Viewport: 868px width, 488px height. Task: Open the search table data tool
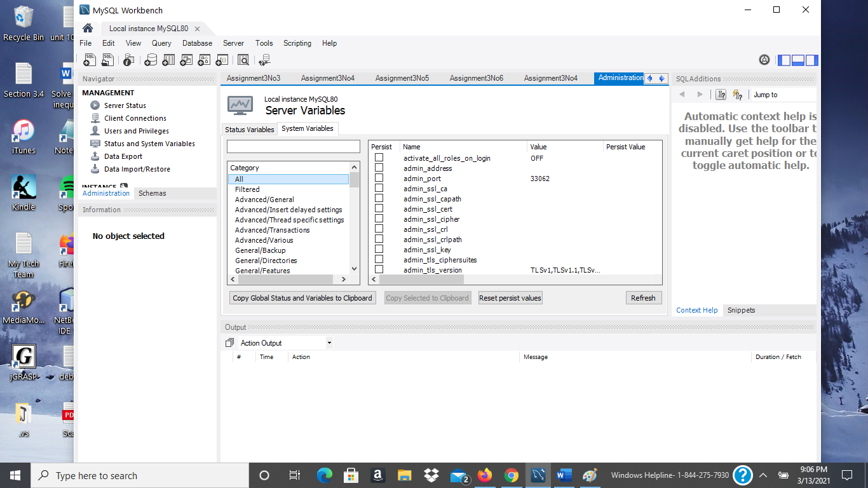point(242,60)
